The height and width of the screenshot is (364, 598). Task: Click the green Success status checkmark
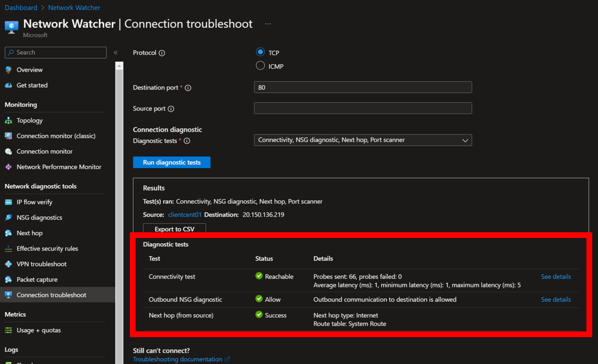click(x=259, y=315)
